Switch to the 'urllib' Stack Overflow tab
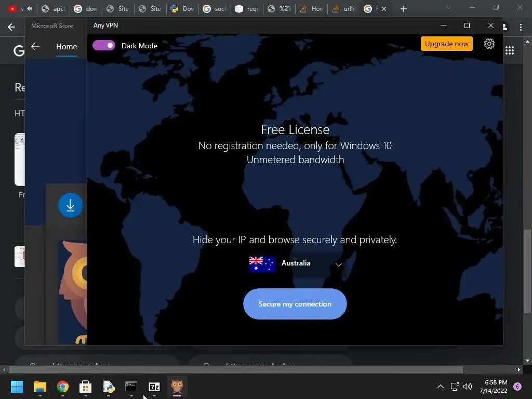 344,9
